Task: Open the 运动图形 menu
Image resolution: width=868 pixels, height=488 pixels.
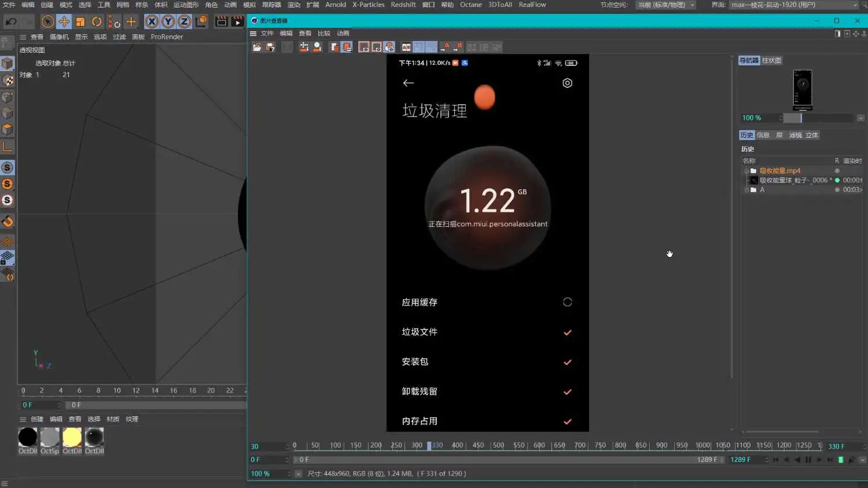Action: click(x=186, y=5)
